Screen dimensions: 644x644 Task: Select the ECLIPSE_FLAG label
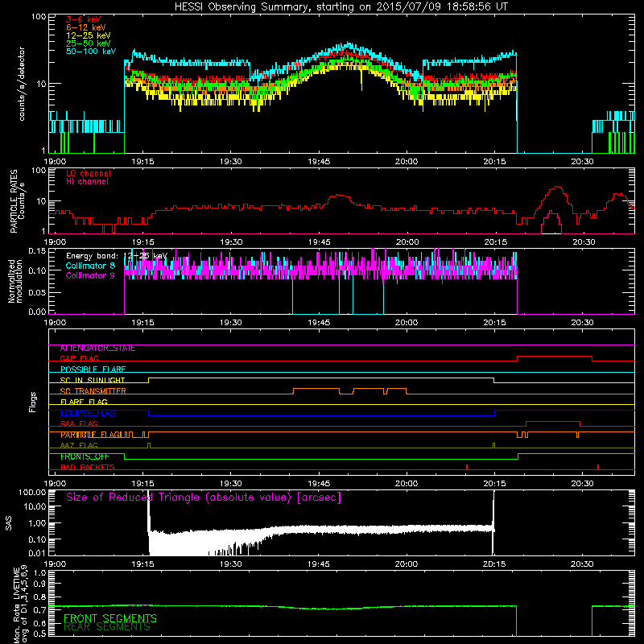pos(88,413)
